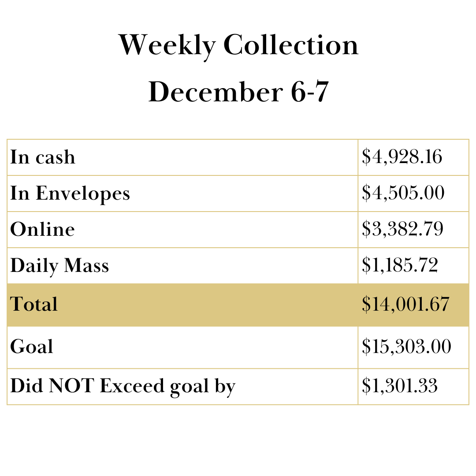This screenshot has width=476, height=476.
Task: Click the $4,505.00 envelopes amount
Action: coord(403,193)
